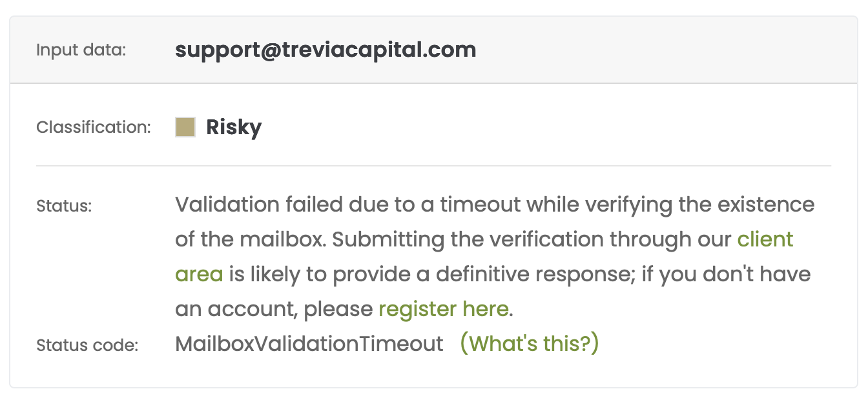Open the What's this? help link

click(x=529, y=344)
